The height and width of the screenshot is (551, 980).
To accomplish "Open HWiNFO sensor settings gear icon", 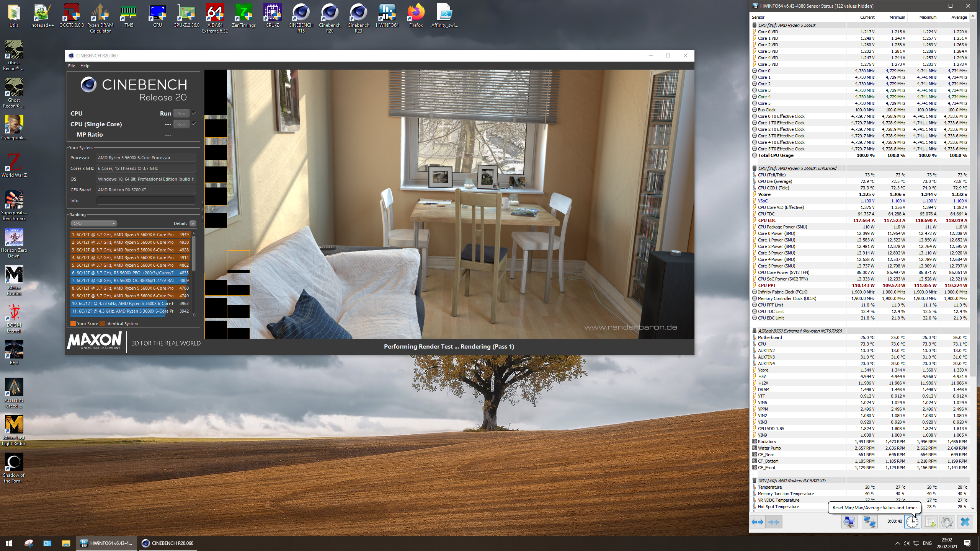I will coord(947,522).
